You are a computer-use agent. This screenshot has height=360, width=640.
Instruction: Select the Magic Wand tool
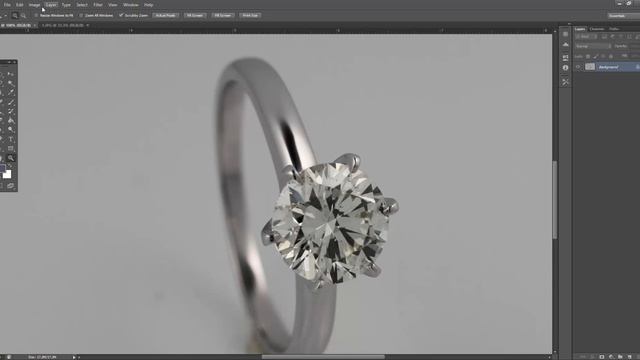pos(11,83)
